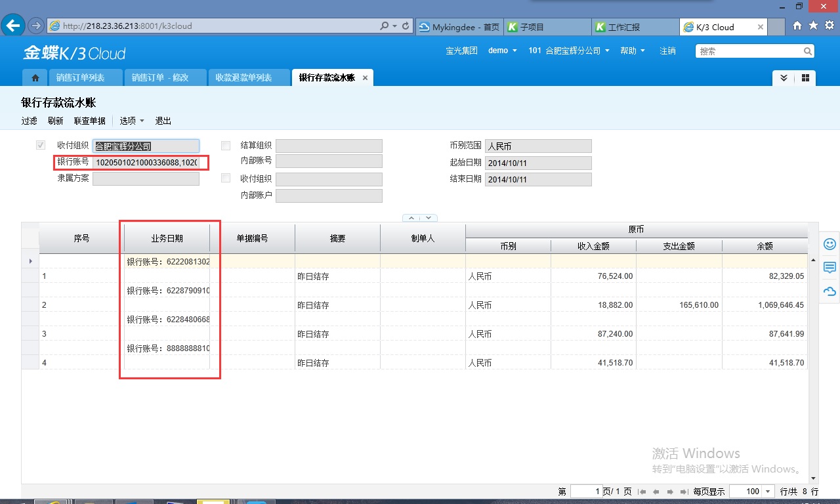
Task: Click the 起始日期 date field
Action: click(x=538, y=162)
